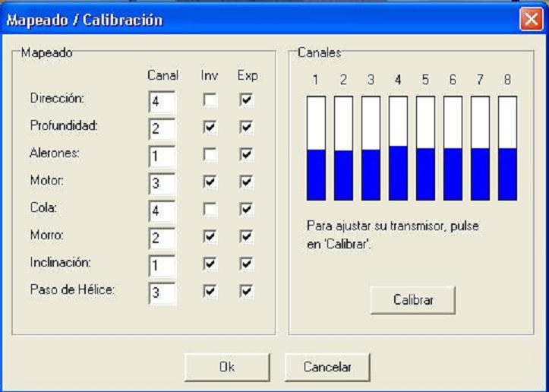Viewport: 549px width, 392px height.
Task: Click the Calibrar button
Action: (x=412, y=300)
